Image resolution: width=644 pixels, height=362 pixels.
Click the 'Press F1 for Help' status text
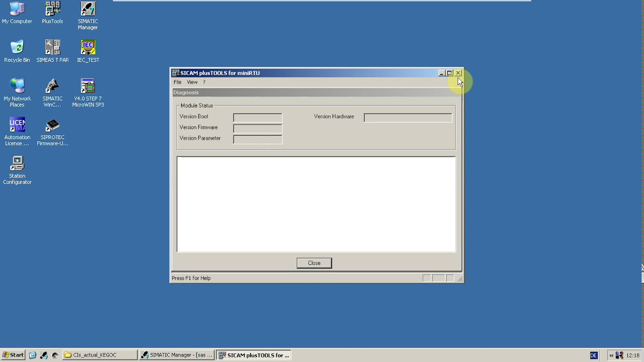tap(191, 278)
